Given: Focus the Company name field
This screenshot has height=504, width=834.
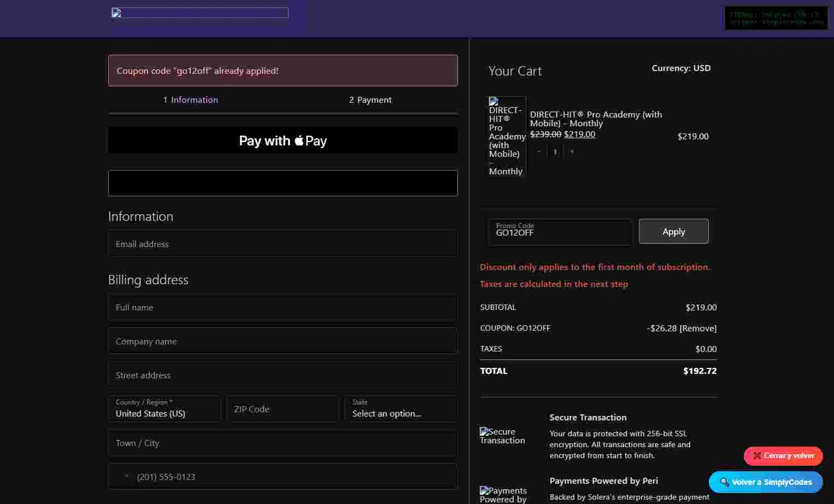Looking at the screenshot, I should coord(283,341).
